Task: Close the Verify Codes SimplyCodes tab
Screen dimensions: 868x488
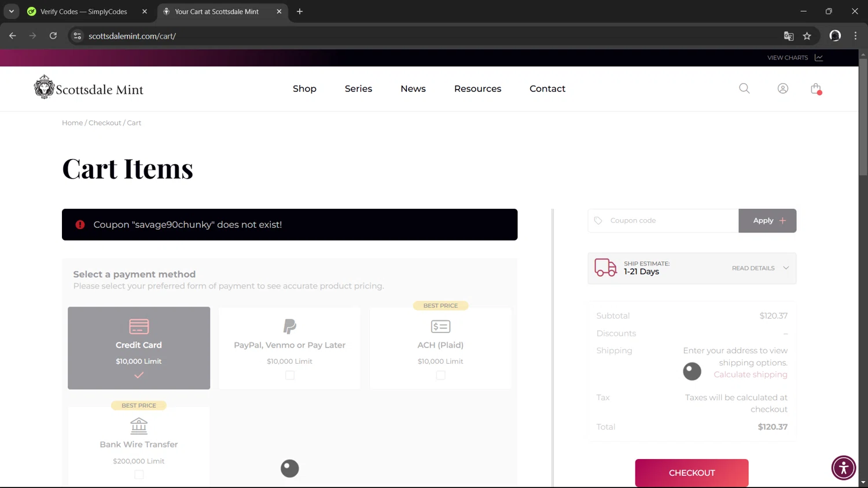Action: click(x=145, y=12)
